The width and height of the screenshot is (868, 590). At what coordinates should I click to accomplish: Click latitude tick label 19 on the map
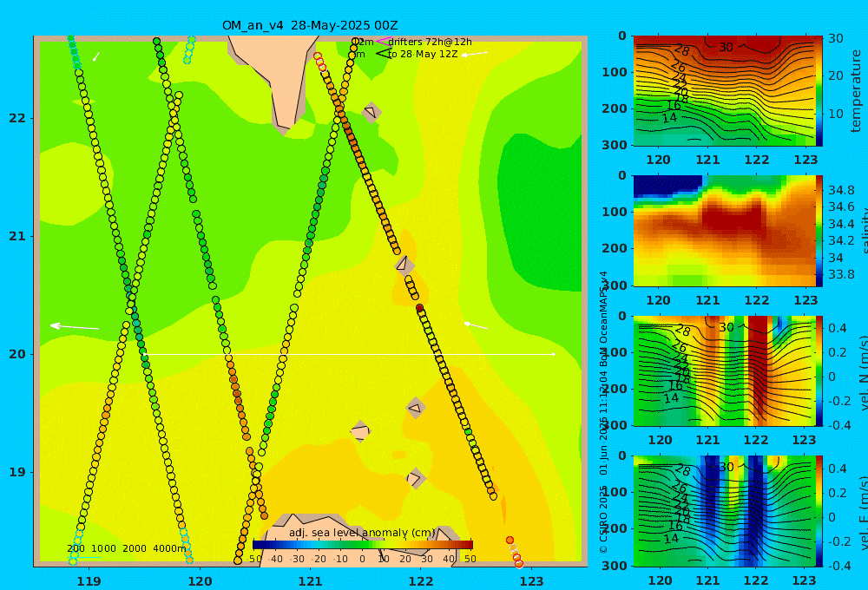(x=17, y=472)
